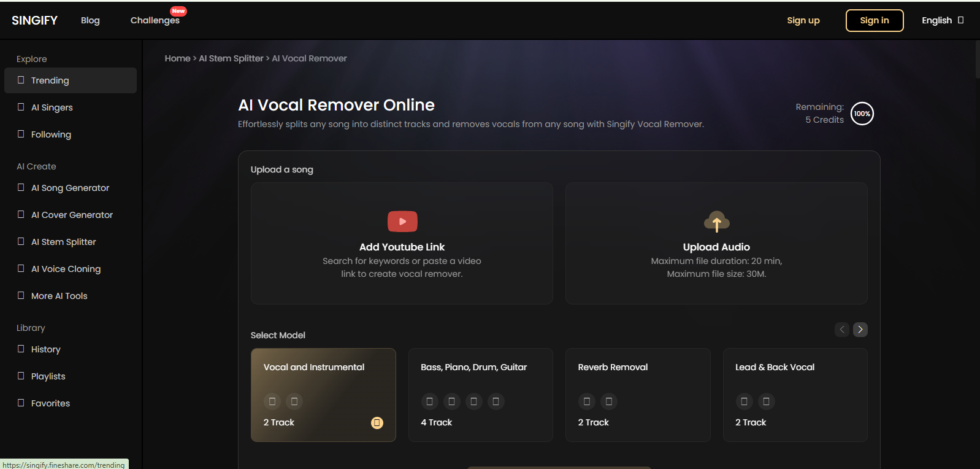Click the AI Song Generator icon
Viewport: 980px width, 469px height.
point(21,187)
